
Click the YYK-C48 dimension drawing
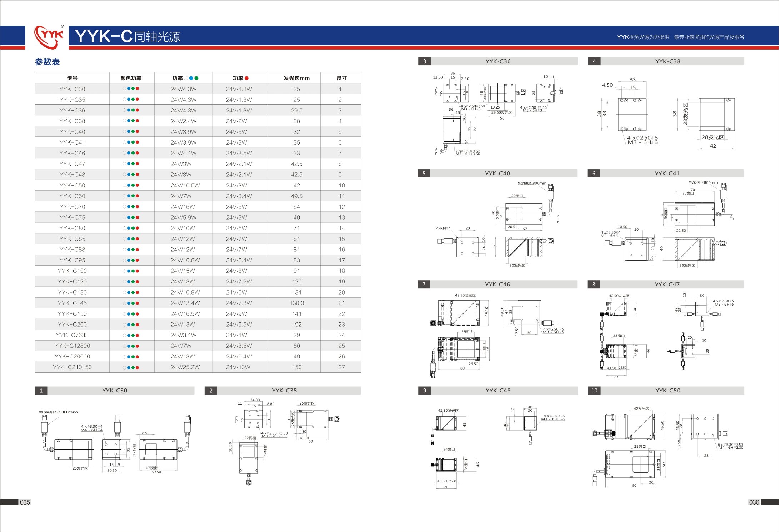(498, 446)
